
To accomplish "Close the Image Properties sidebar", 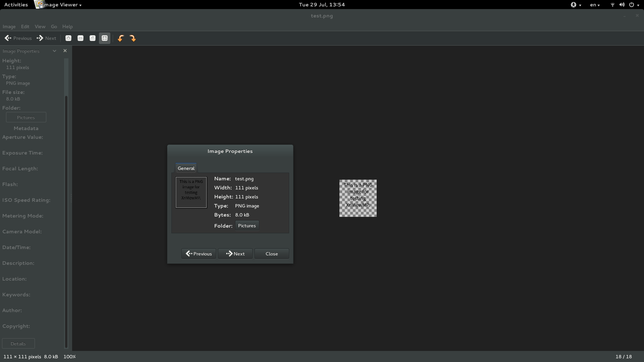I will pos(65,51).
